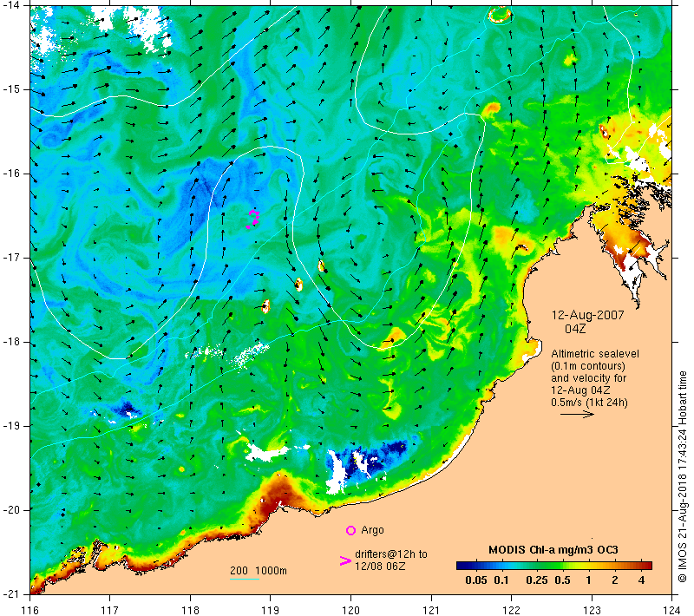Viewport: 694px width, 616px height.
Task: Click the "0.5m/s (1kt 24h)" label
Action: click(589, 403)
